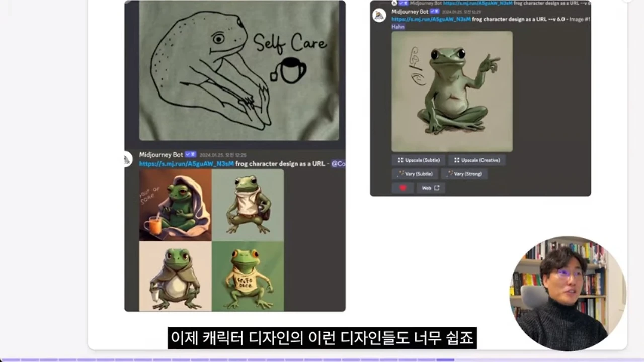
Task: Click the 'Image #1' label
Action: click(x=580, y=19)
